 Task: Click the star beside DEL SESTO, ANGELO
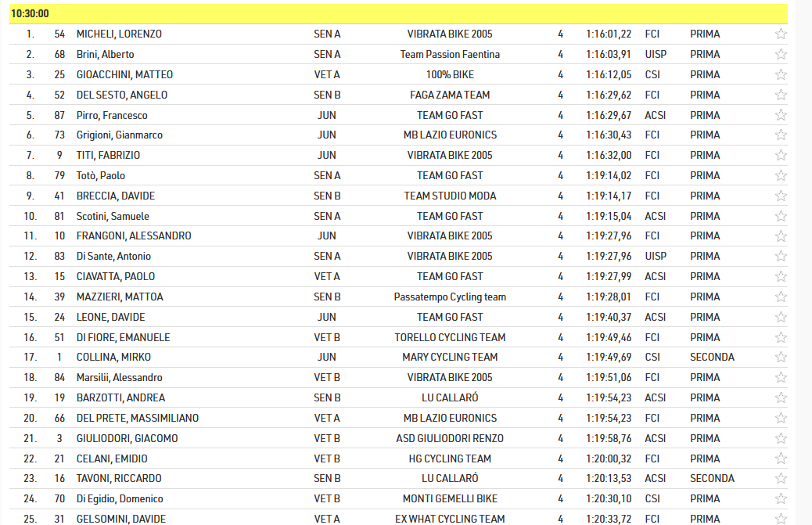[781, 95]
